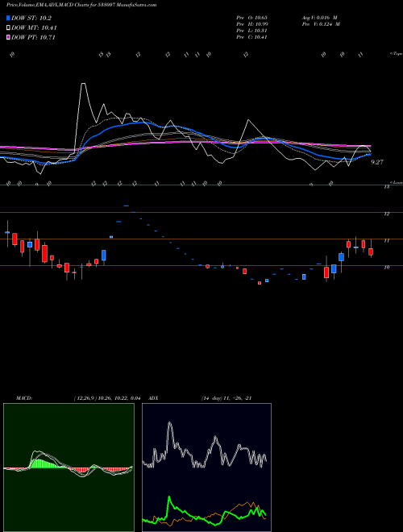Click the blue DOW ST legend swatch
Image resolution: width=403 pixels, height=532 pixels.
8,18
